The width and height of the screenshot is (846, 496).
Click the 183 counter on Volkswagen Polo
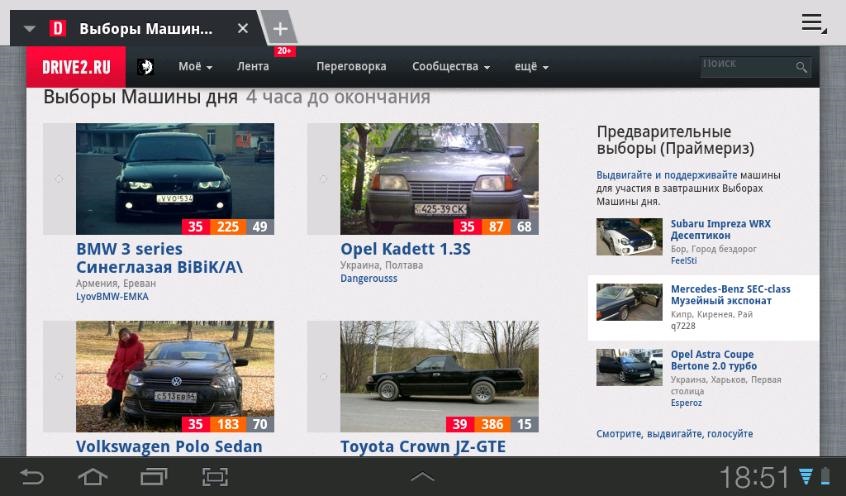tap(228, 424)
